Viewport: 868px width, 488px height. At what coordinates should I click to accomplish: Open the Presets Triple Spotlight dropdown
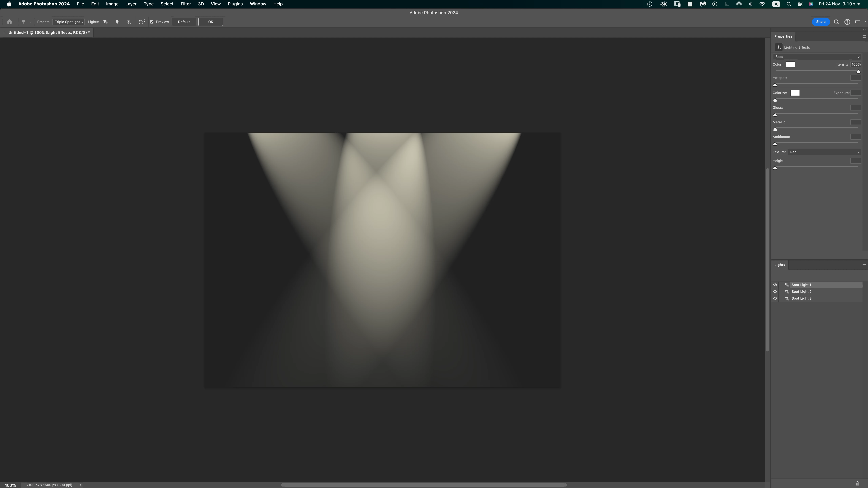pos(69,22)
